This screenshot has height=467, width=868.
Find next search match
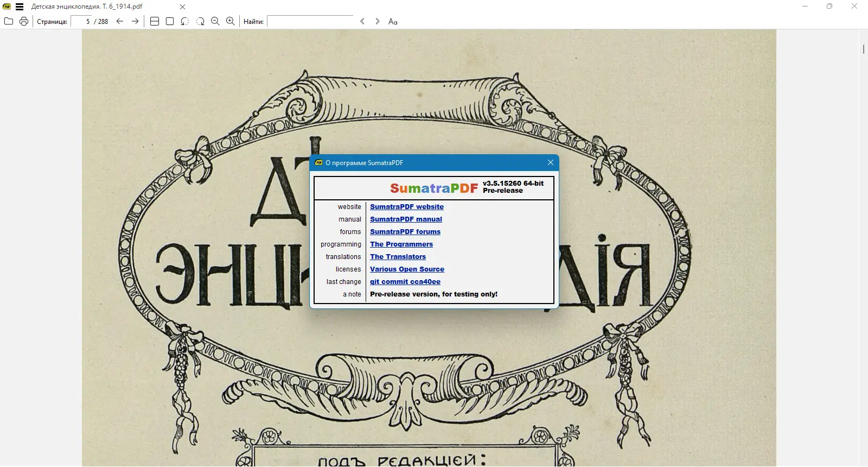click(378, 21)
